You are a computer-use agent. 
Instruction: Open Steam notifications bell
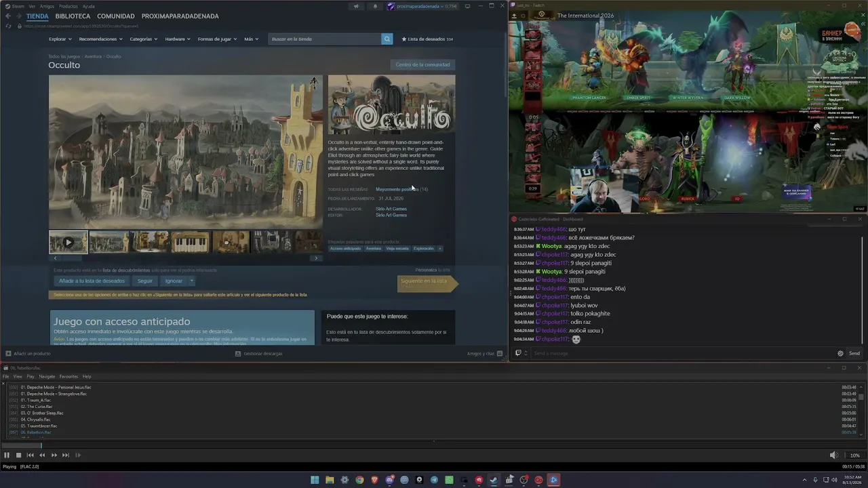375,6
